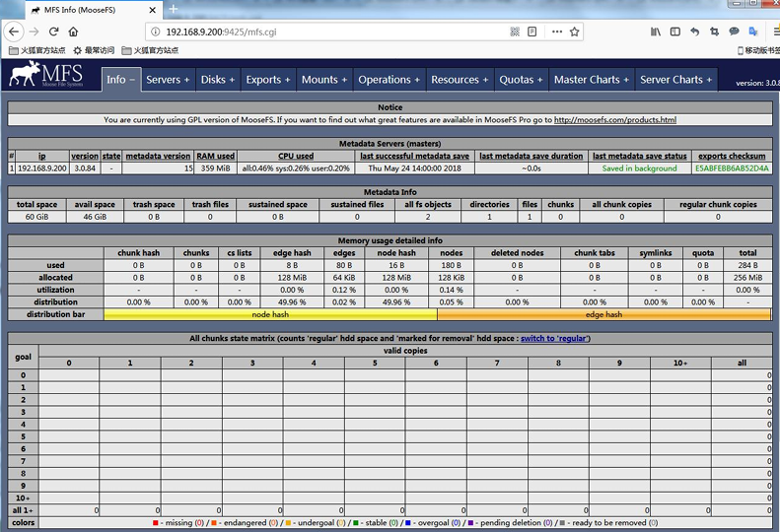Sort by exports checksum header

point(732,156)
